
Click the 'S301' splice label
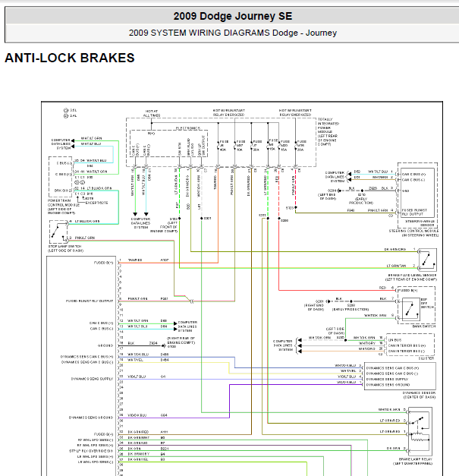(x=207, y=218)
